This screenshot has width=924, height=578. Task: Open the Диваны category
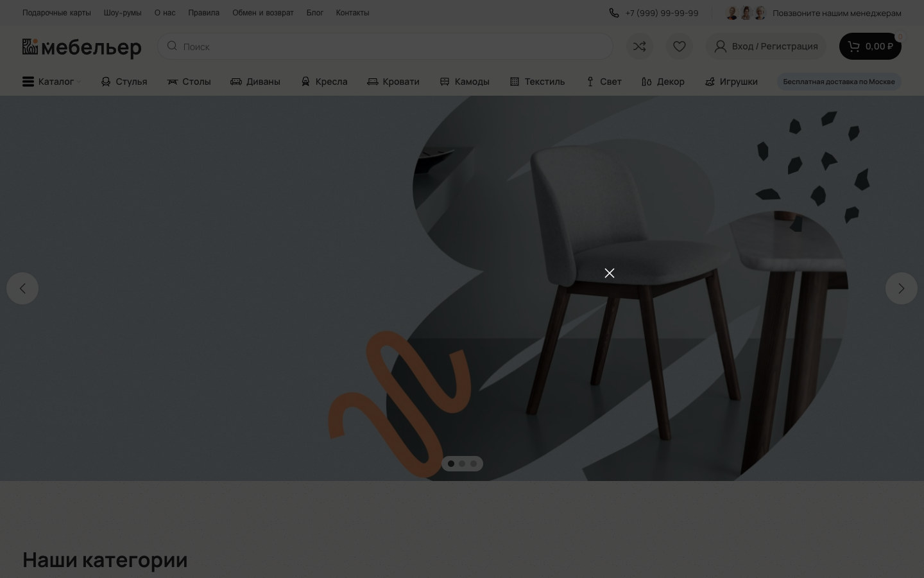click(x=255, y=82)
